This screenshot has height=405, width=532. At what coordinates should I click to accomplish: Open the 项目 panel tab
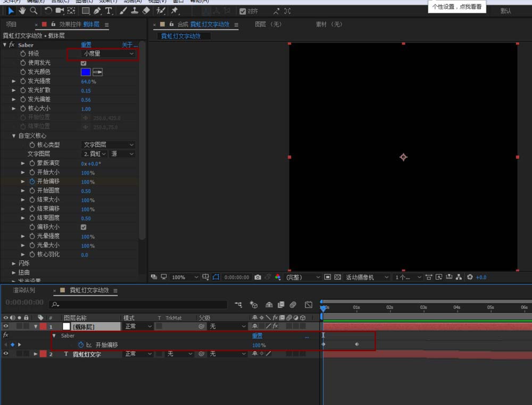point(11,24)
